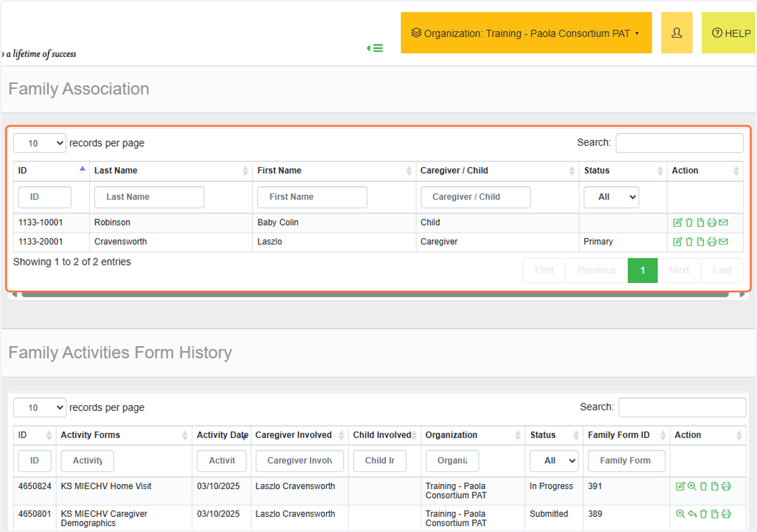Delete the Cravensworth row via trash icon

pos(690,242)
